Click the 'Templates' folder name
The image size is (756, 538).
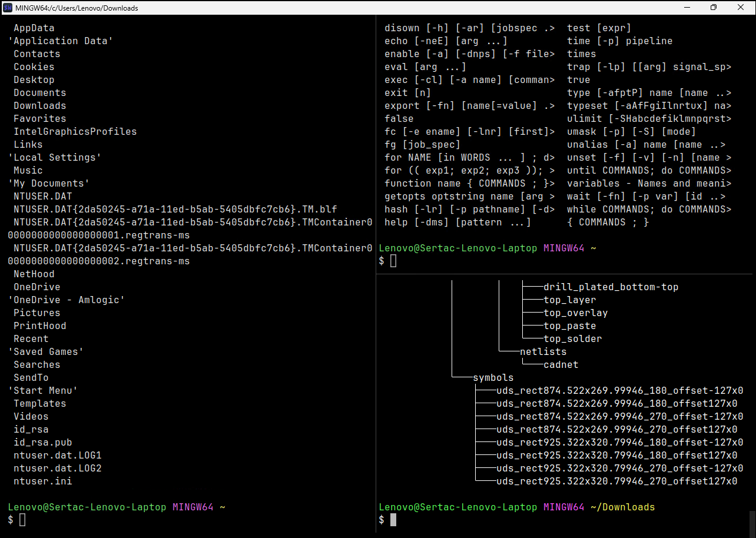40,404
